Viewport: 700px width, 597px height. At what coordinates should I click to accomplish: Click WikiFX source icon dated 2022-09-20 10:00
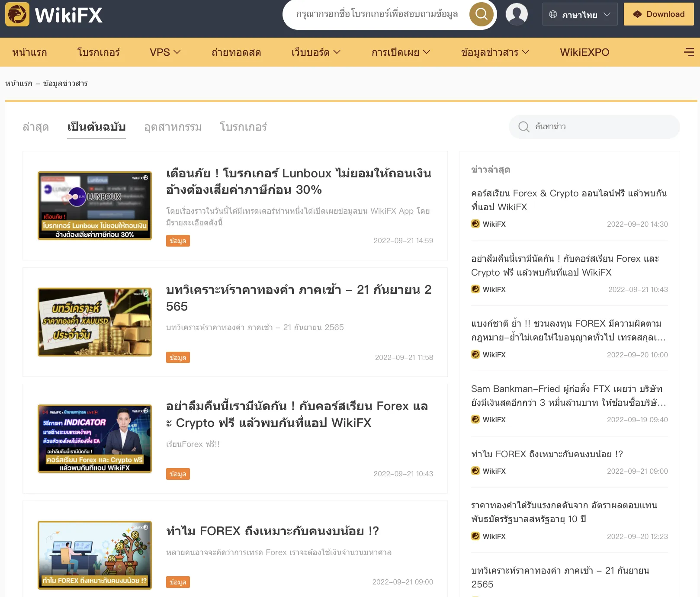click(475, 355)
